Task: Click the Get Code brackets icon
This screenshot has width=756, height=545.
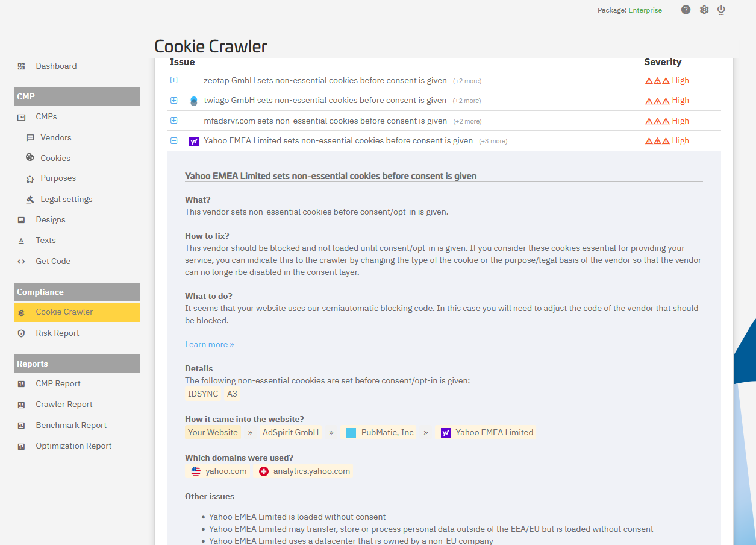Action: (x=22, y=261)
